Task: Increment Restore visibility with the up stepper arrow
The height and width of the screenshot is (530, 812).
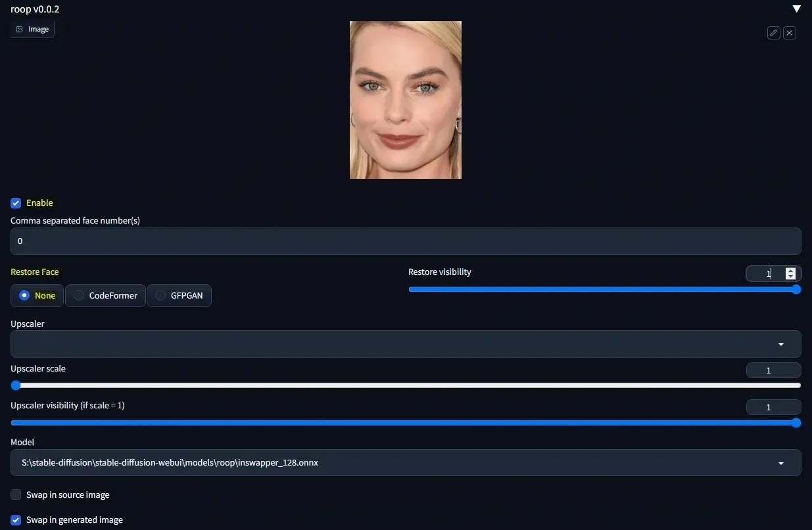Action: (790, 270)
